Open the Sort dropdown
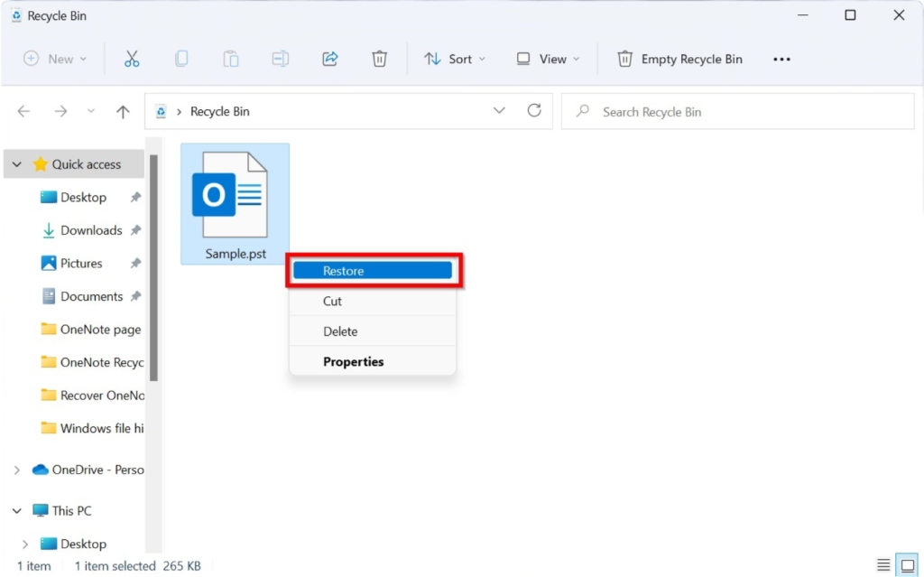 coord(455,59)
